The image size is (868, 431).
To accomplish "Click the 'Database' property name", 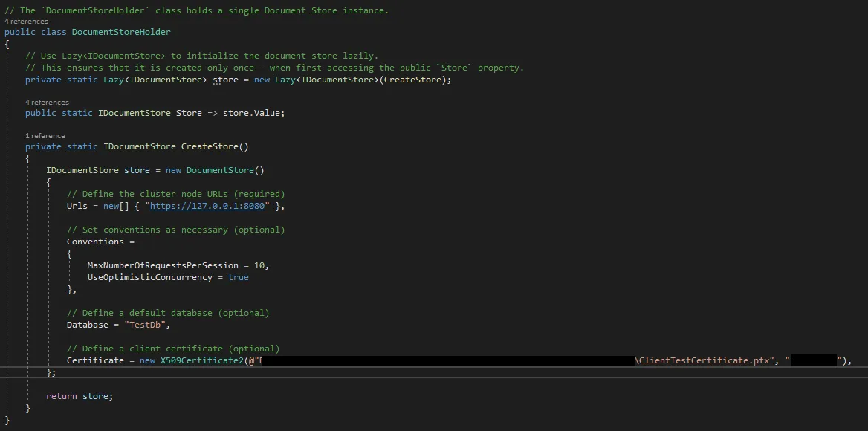I will point(88,325).
